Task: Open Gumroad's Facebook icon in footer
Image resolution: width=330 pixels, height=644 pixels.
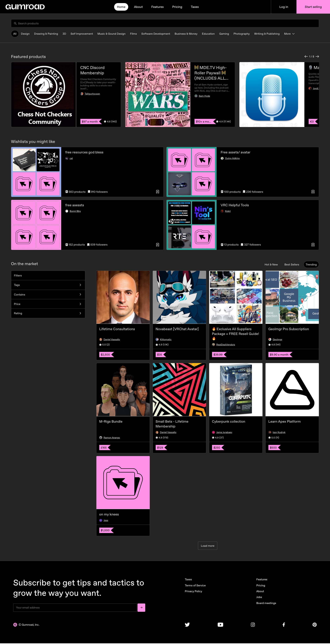Action: tap(284, 624)
